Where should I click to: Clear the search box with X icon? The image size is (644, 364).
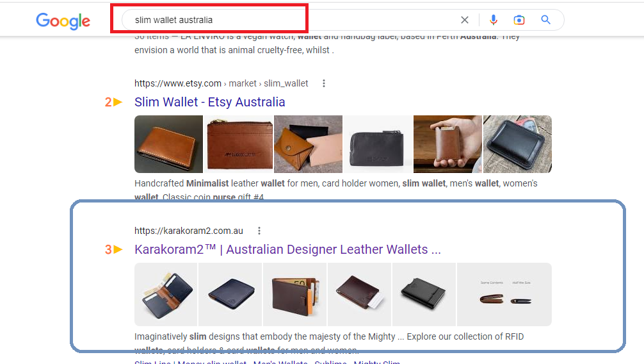point(465,20)
